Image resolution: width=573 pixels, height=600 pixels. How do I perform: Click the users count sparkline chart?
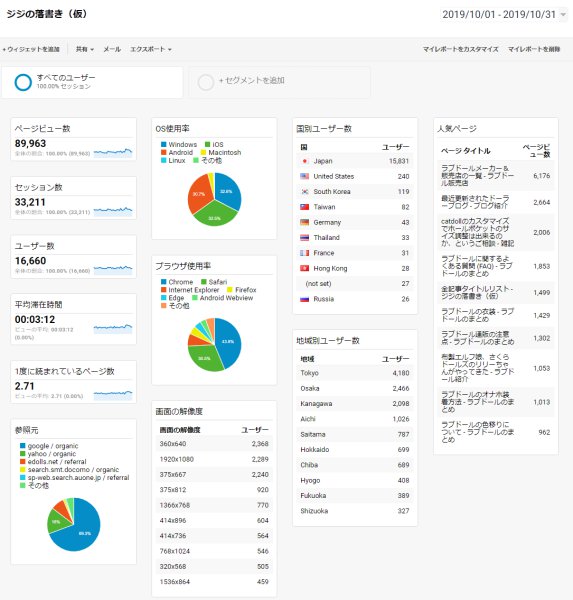point(113,269)
